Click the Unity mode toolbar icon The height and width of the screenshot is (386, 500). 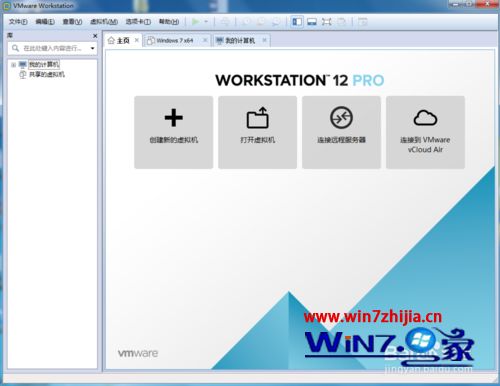click(x=342, y=22)
